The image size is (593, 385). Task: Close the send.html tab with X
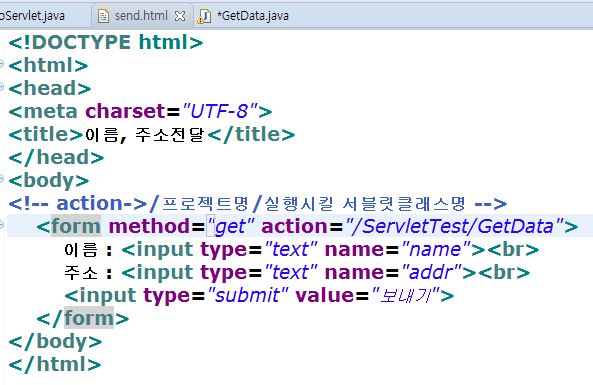(180, 16)
